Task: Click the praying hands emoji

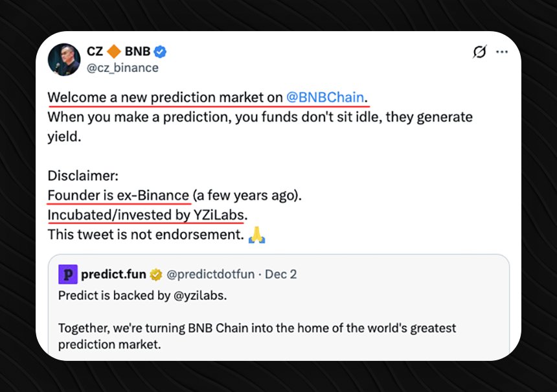Action: tap(257, 235)
